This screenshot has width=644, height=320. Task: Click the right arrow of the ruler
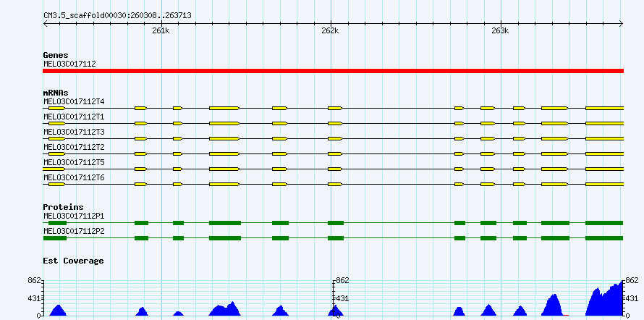621,23
